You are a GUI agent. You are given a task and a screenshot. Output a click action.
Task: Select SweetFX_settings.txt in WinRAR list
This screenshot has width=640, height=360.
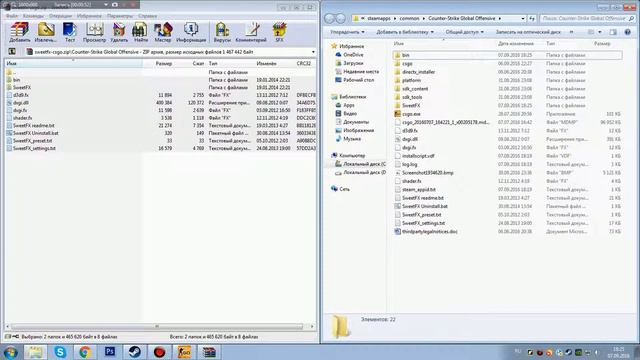(34, 148)
